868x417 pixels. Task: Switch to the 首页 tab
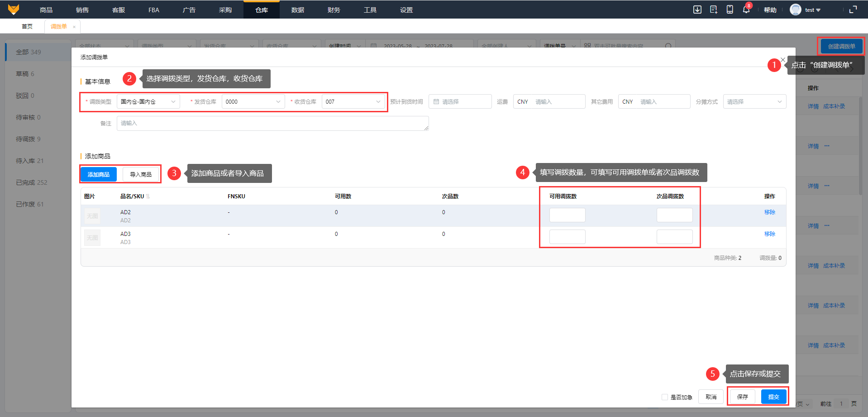(x=27, y=26)
